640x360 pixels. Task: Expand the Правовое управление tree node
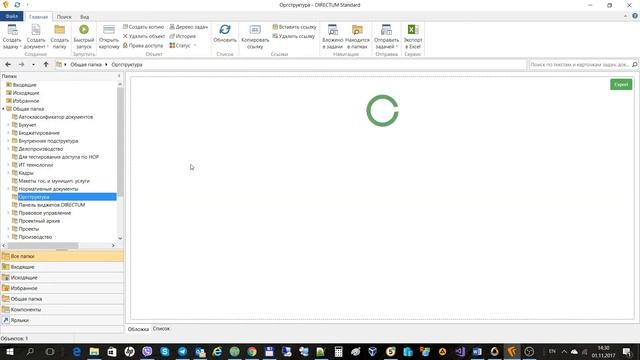pos(9,213)
